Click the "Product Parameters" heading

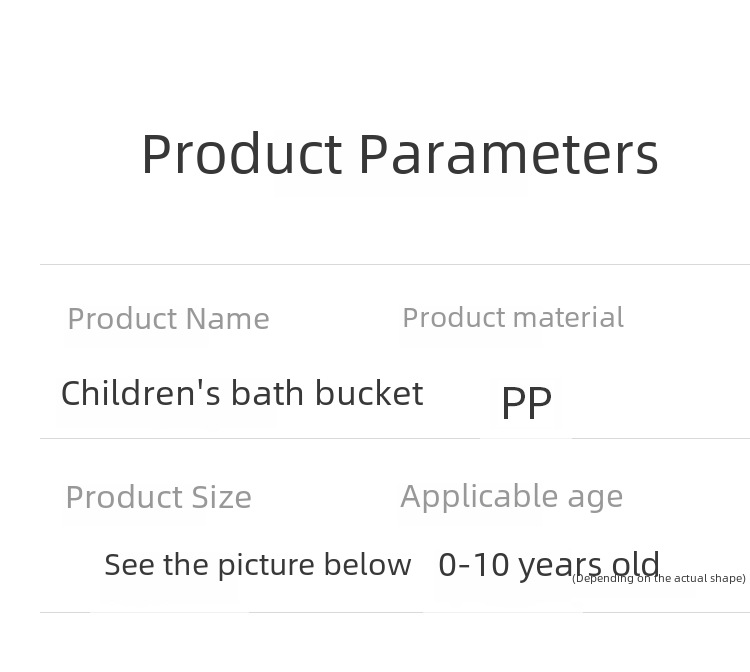[x=399, y=155]
